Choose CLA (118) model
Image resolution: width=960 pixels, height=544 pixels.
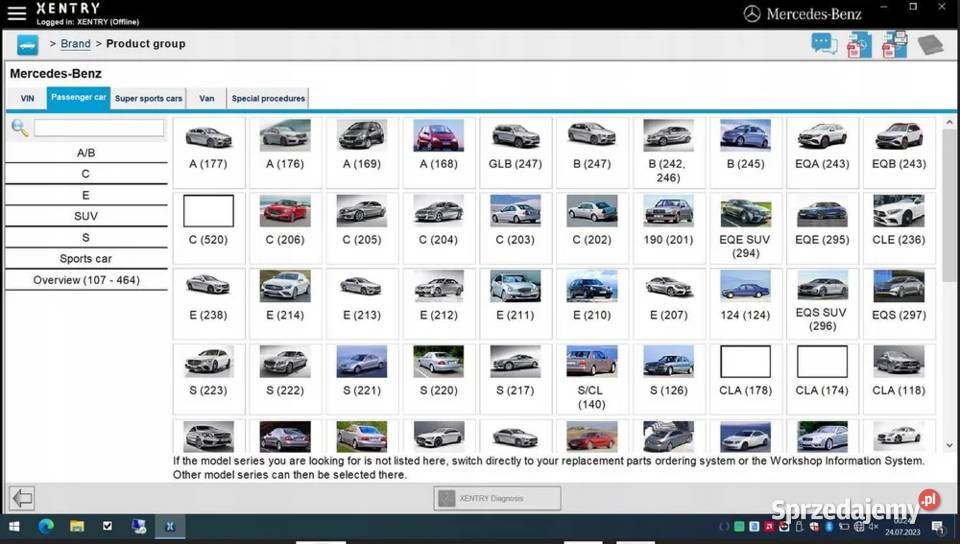tap(899, 379)
